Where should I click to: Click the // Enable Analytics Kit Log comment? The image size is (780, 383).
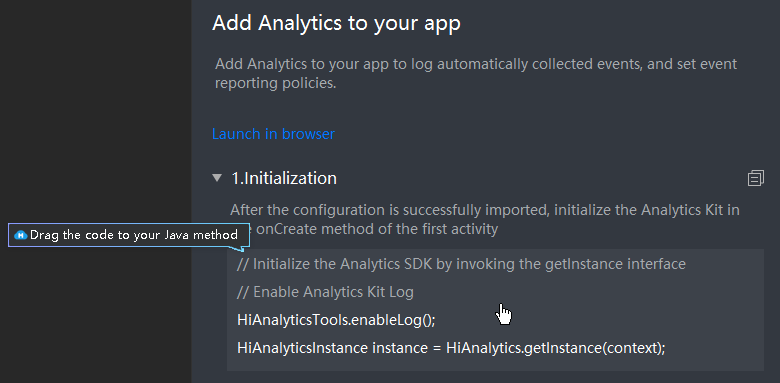[x=325, y=292]
